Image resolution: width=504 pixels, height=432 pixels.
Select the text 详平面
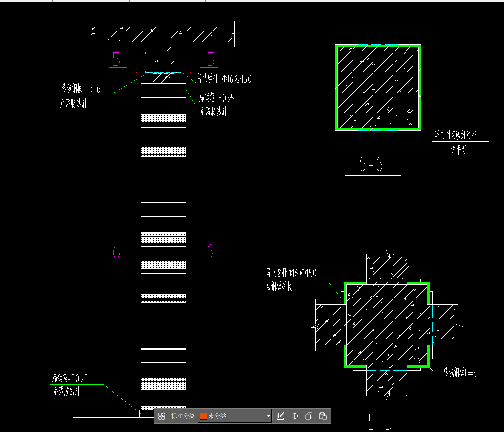coord(458,150)
